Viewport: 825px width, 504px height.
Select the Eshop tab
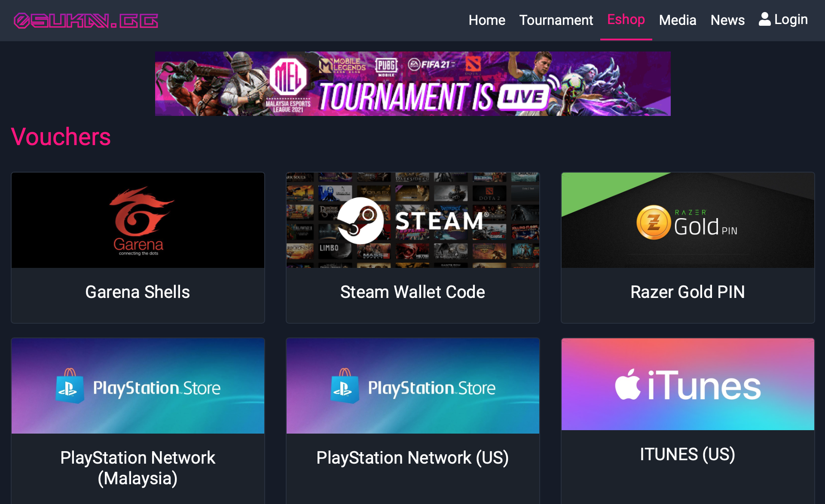pos(626,20)
